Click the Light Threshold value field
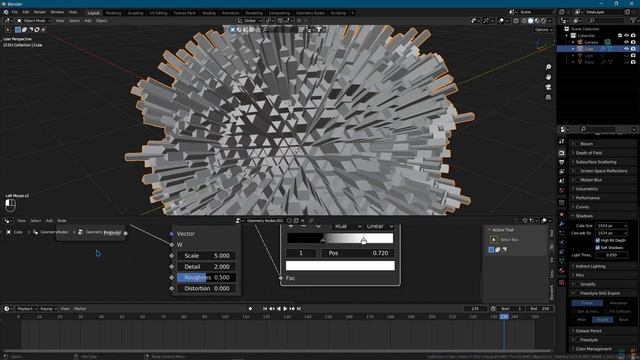Viewport: 640px width, 360px height. coord(611,255)
